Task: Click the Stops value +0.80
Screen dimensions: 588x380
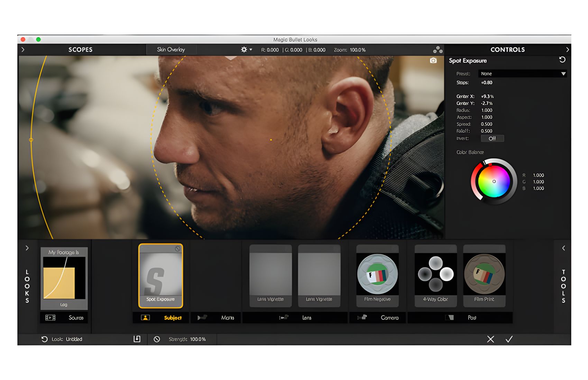Action: click(487, 83)
